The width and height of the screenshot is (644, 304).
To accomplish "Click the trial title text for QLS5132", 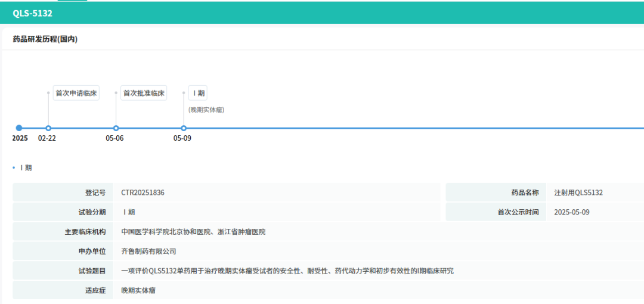I will (x=287, y=271).
